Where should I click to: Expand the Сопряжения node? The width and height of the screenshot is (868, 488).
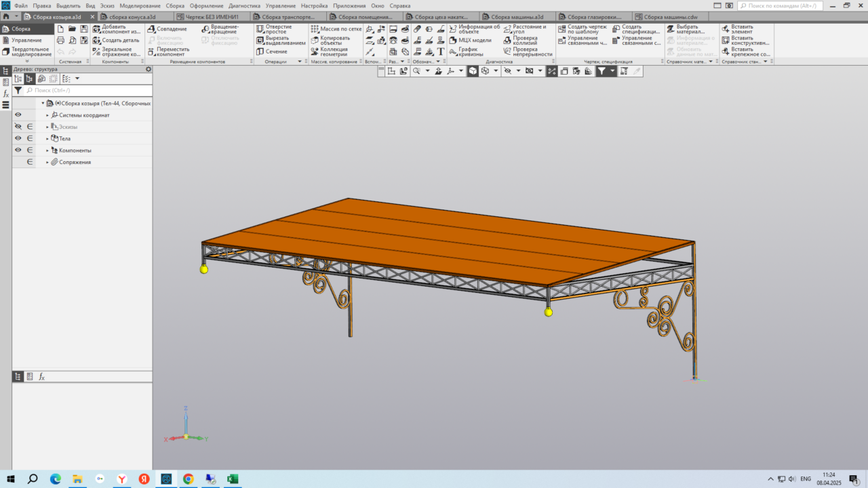tap(47, 162)
